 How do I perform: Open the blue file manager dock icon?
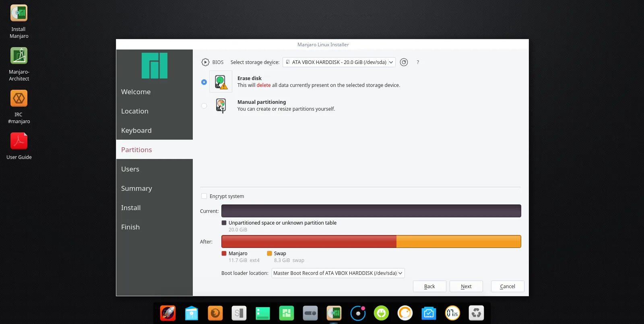192,313
